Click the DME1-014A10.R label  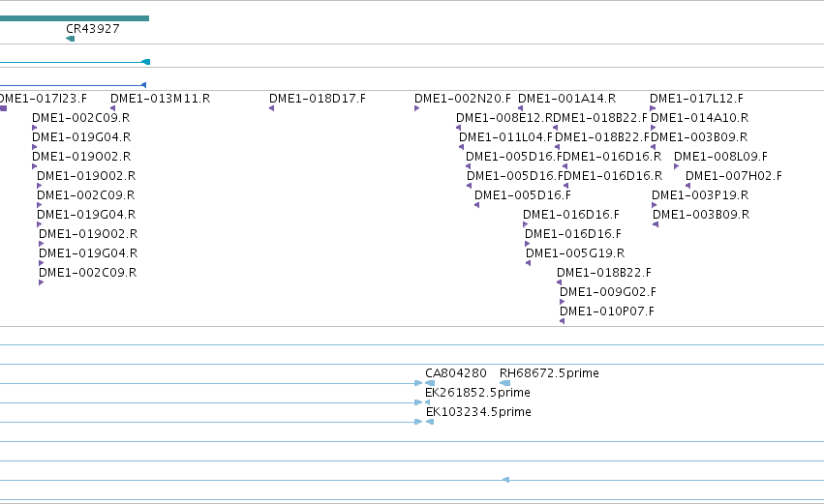tap(699, 118)
